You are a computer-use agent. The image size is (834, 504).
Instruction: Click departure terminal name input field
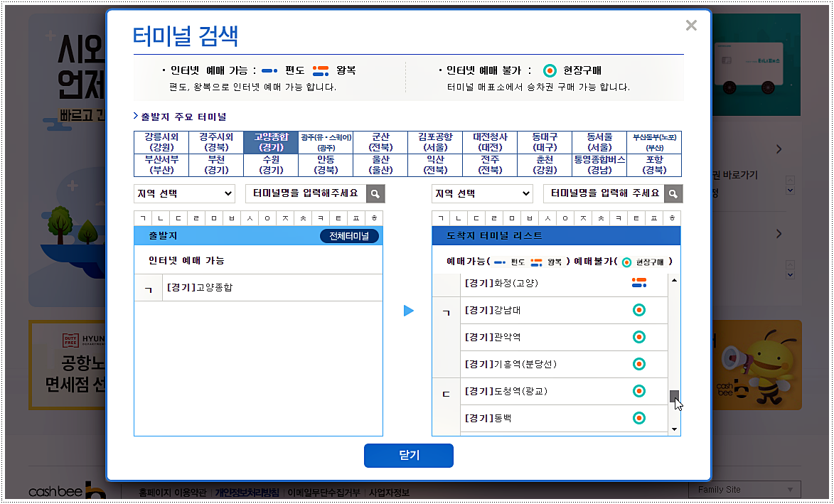coord(306,193)
